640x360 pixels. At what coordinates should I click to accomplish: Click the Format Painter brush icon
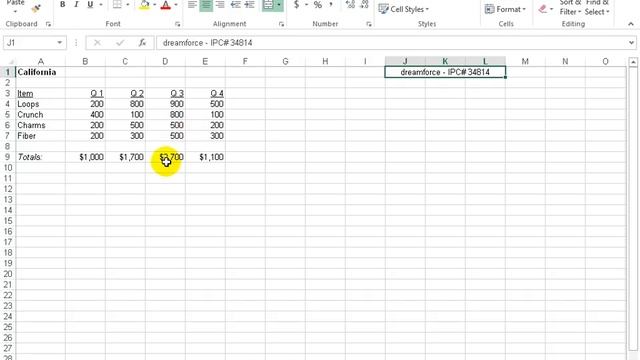36,8
